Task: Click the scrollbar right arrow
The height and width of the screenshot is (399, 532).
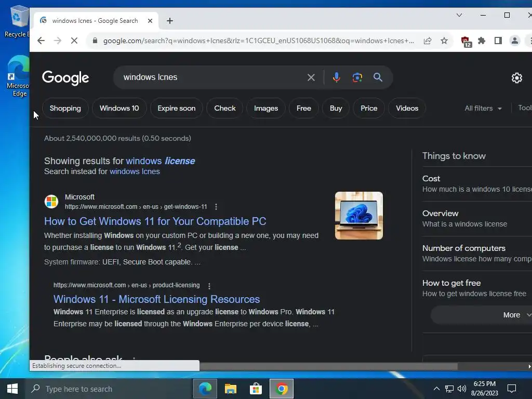Action: 529,366
